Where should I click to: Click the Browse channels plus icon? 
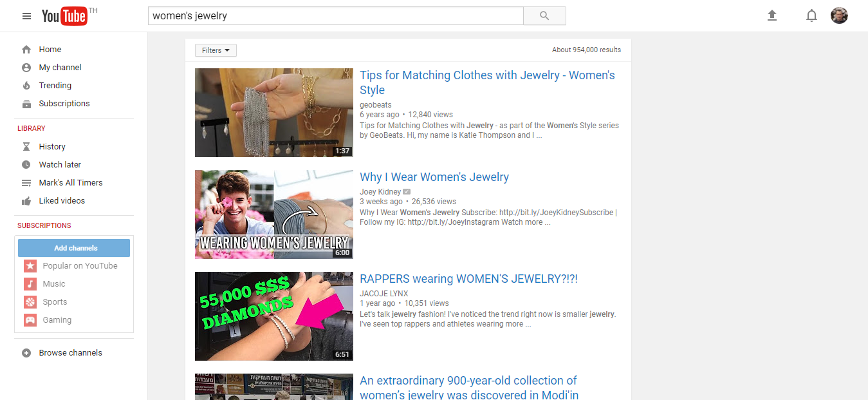point(26,353)
